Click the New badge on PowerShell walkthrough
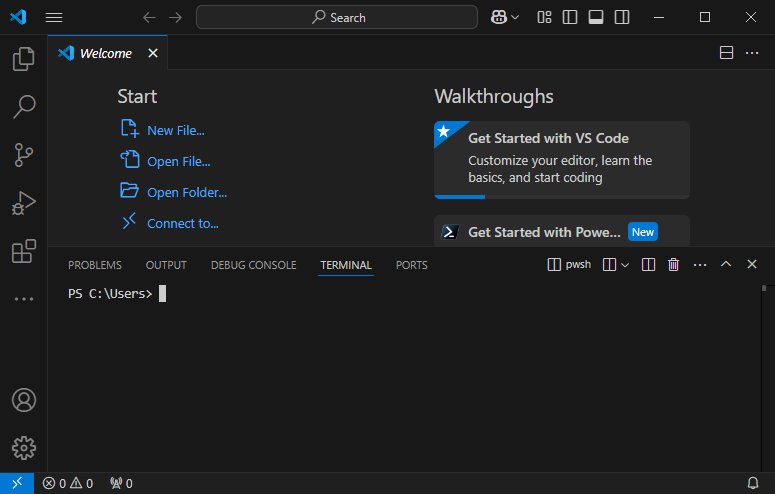Image resolution: width=775 pixels, height=494 pixels. pyautogui.click(x=643, y=232)
